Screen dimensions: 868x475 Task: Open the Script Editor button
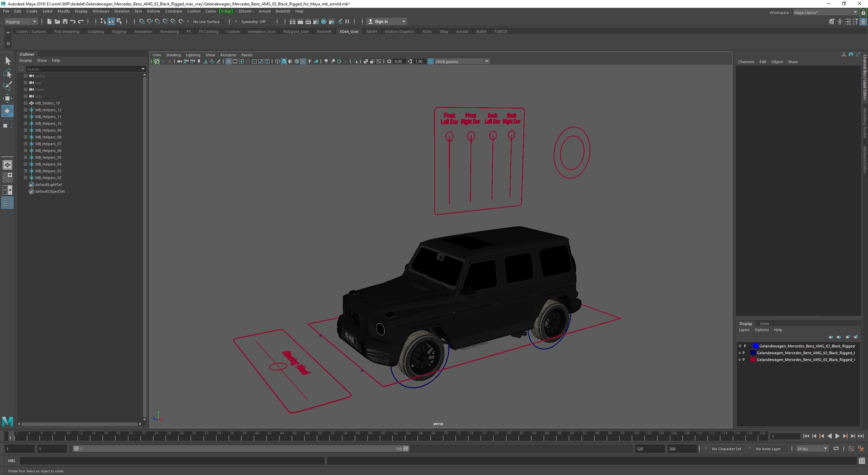pos(862,461)
